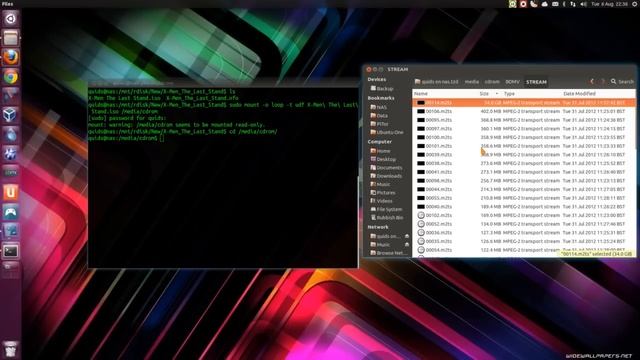Go back in STREAM file manager

pos(592,82)
